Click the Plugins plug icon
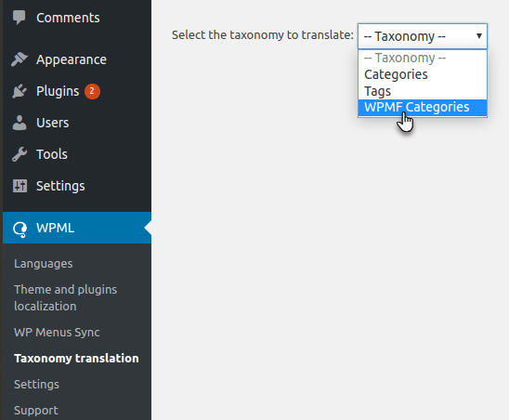 20,91
